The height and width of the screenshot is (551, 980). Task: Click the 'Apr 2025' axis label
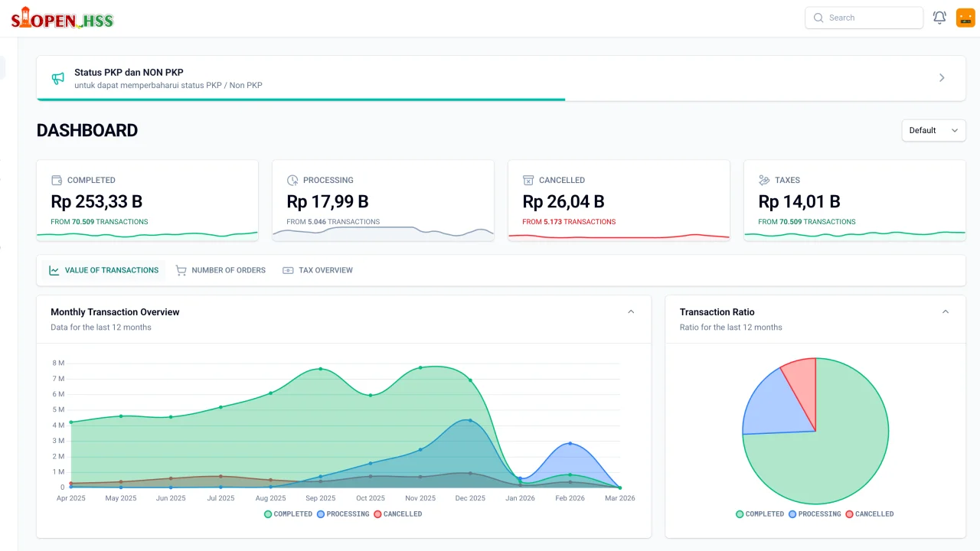[71, 498]
